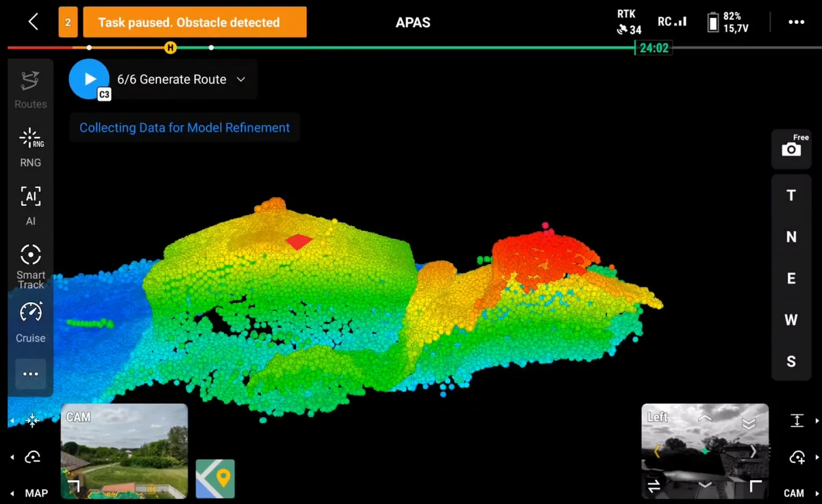Tap the yellow left chevron in the Left sensor view
This screenshot has height=504, width=822.
click(657, 451)
